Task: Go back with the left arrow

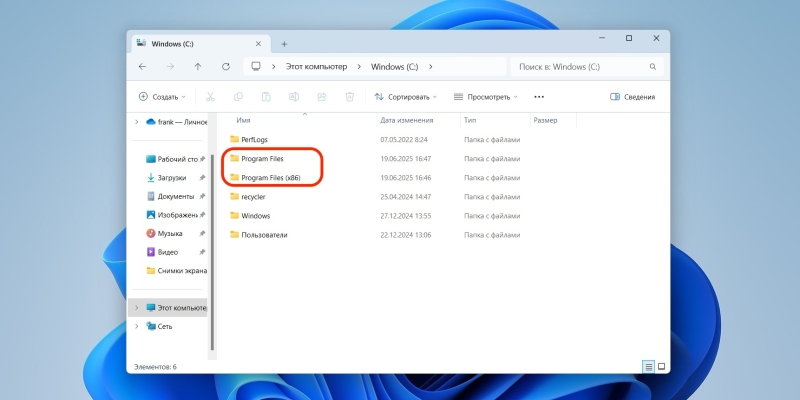Action: 142,67
